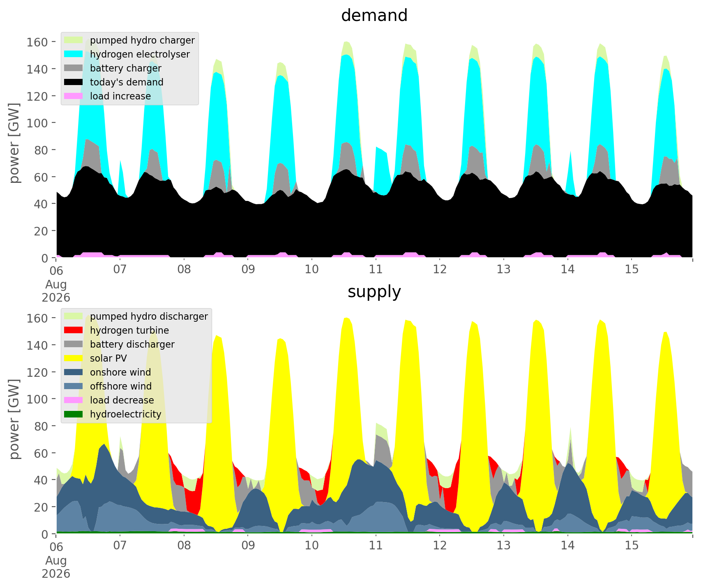Screen dimensions: 701x588
Task: Select the "power [GW]" y-axis label of supply chart
Action: tap(15, 420)
